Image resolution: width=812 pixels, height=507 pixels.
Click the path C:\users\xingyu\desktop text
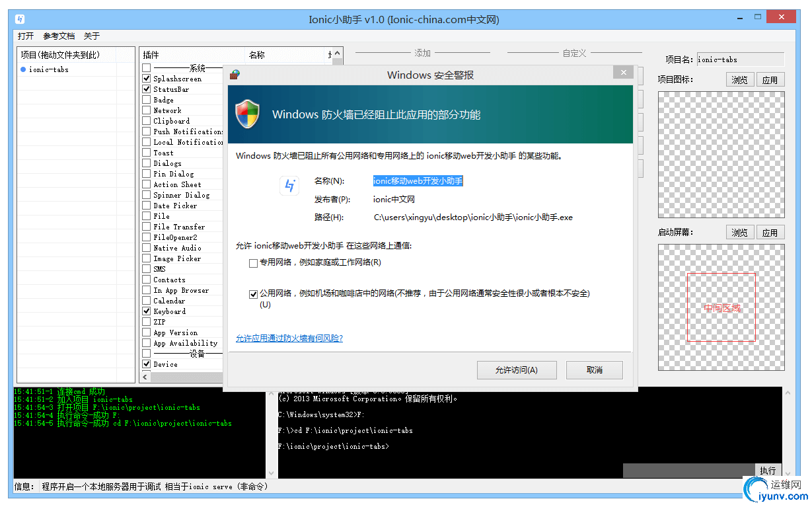click(473, 217)
